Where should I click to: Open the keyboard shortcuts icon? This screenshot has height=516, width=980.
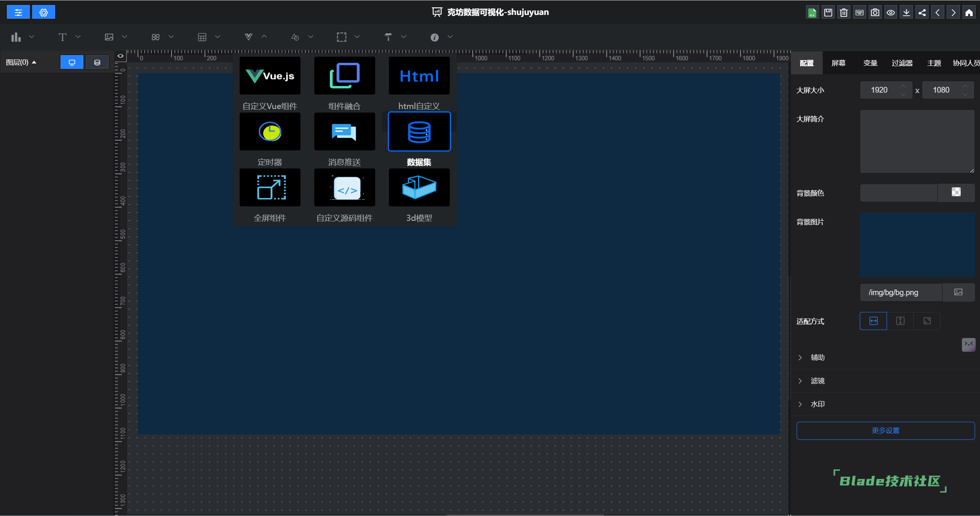point(859,12)
